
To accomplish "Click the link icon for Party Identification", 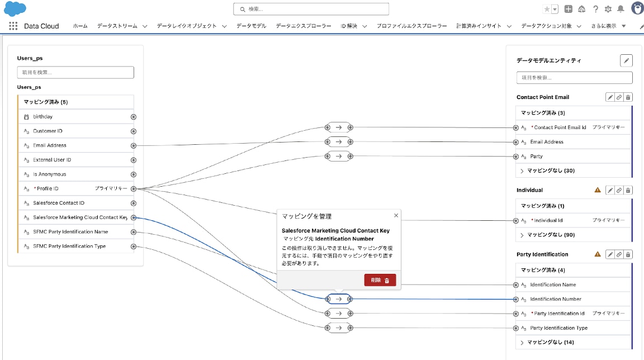I will coord(619,254).
